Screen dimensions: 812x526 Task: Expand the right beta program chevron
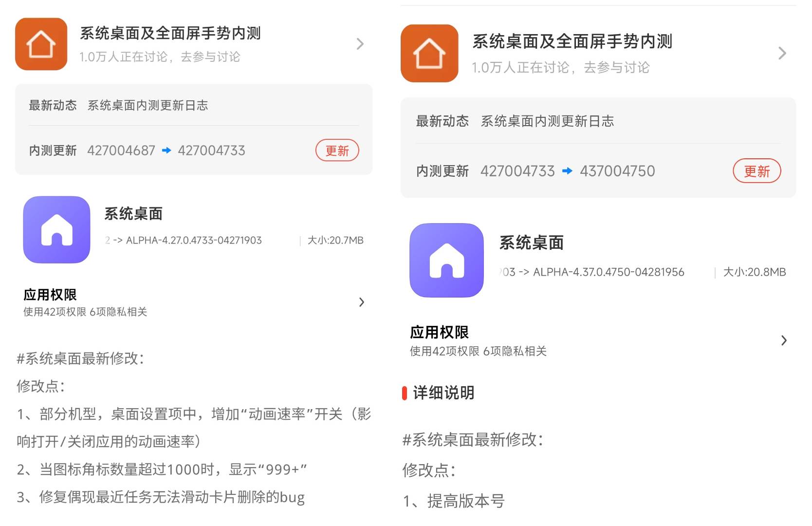(x=782, y=54)
